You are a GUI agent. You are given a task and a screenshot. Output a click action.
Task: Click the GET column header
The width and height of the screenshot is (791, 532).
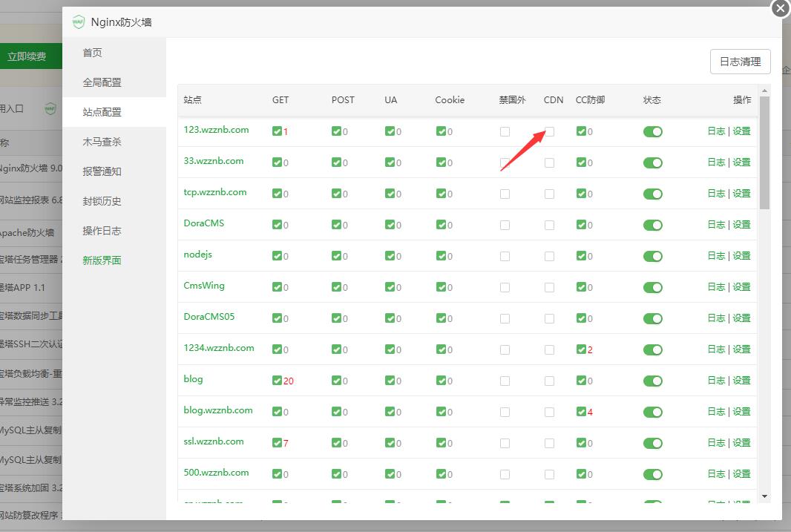point(280,100)
